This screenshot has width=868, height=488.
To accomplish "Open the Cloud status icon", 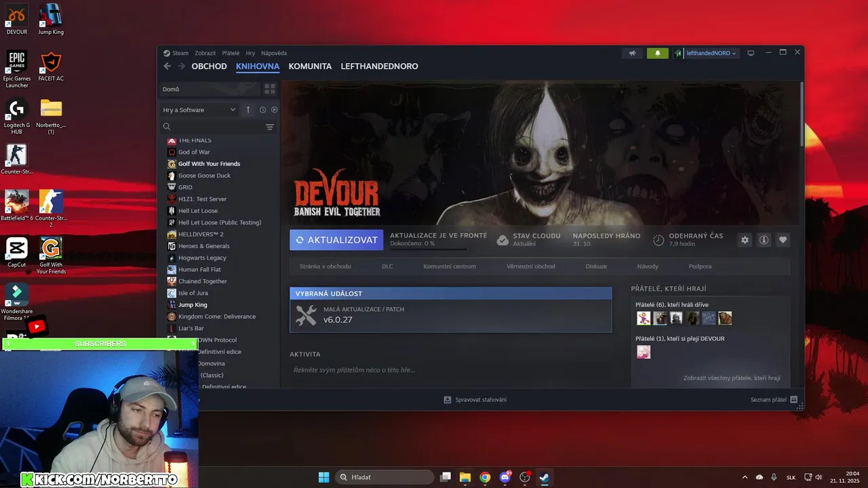I will pyautogui.click(x=502, y=240).
